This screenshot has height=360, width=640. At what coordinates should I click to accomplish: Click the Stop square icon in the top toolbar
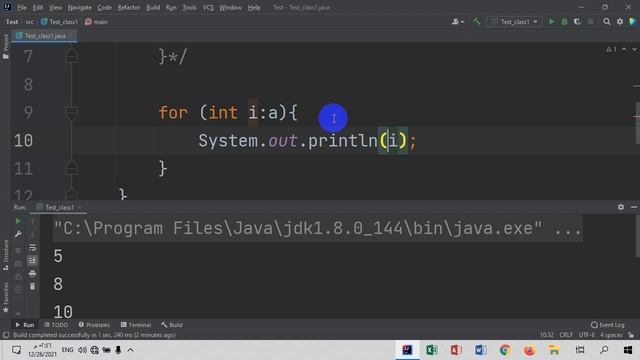[x=590, y=22]
